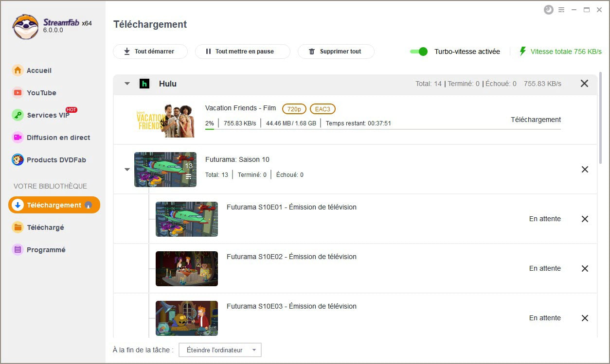Click the Hulu "Total: 14" summary text
Viewport: 610px width, 364px height.
[429, 84]
